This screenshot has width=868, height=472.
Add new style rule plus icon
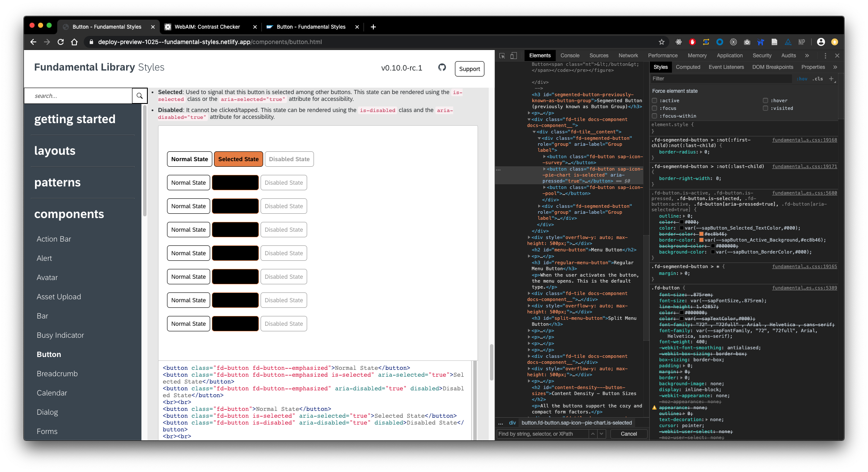pyautogui.click(x=831, y=79)
